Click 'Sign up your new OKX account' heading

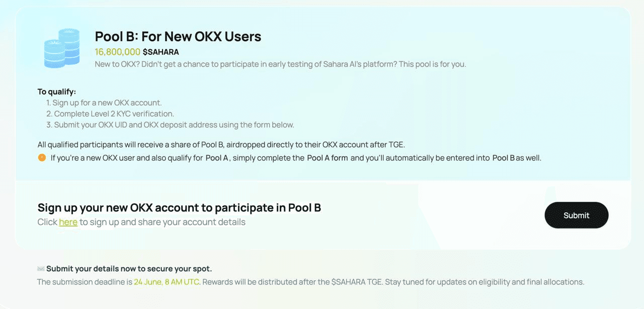click(179, 207)
